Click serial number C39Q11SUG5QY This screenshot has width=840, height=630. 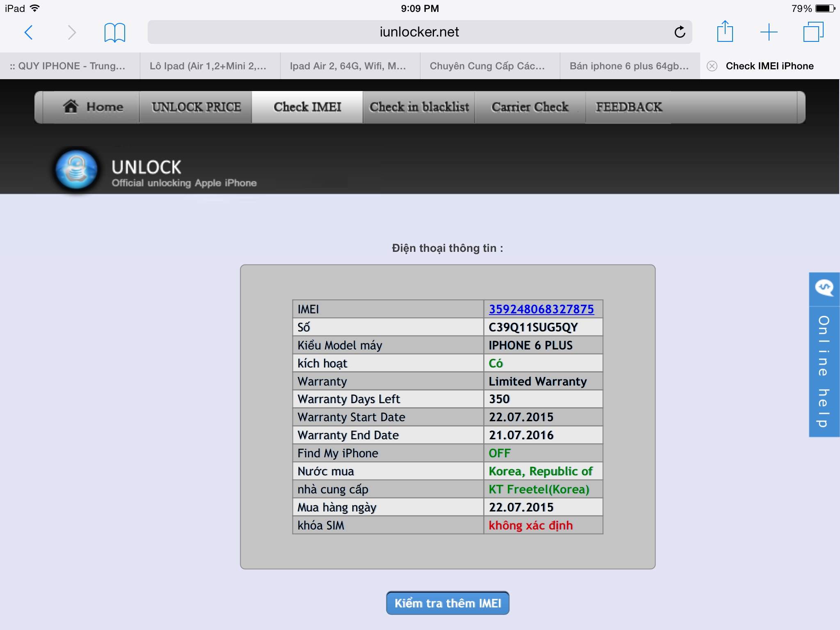coord(533,327)
